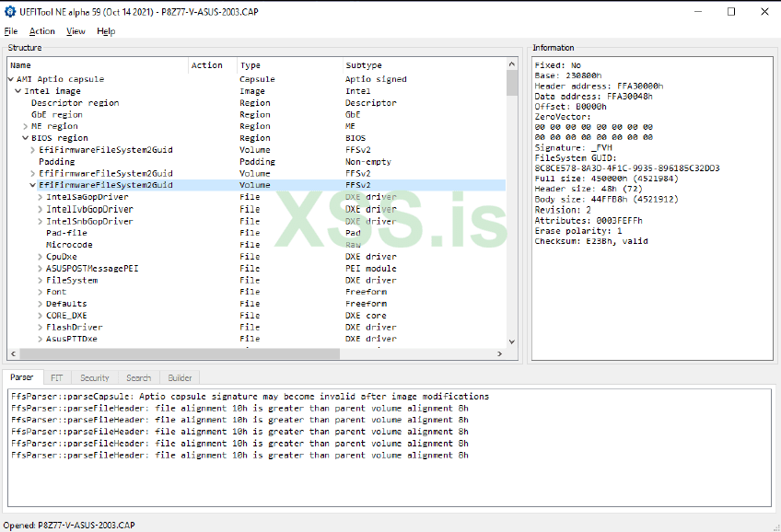
Task: Open the Action menu
Action: pos(41,31)
